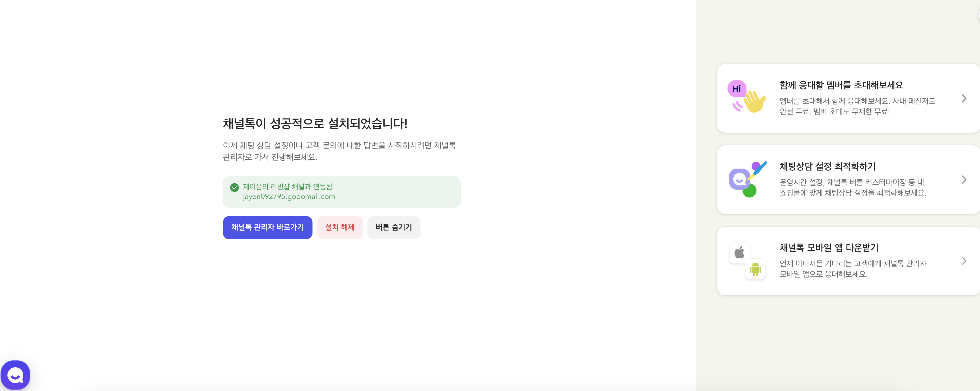Click the 제이온의 리빙샵 채널과 연동됨 status text
Viewport: 980px width, 391px height.
(287, 187)
